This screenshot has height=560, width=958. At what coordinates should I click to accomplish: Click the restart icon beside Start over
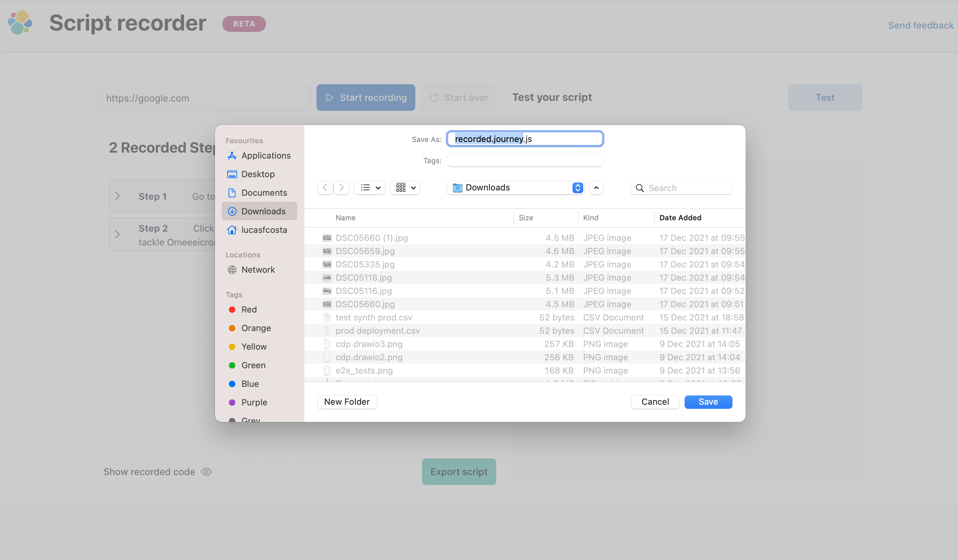(x=434, y=97)
